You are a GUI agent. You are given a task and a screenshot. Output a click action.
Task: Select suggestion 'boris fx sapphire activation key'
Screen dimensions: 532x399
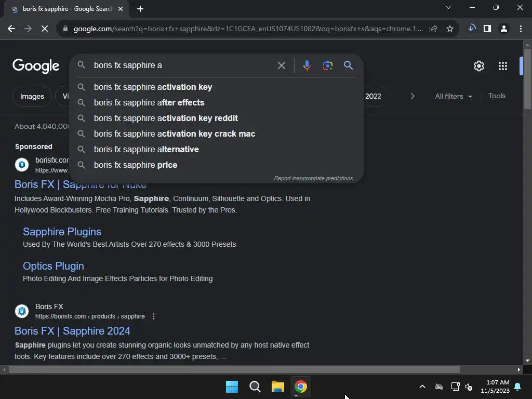pyautogui.click(x=216, y=87)
